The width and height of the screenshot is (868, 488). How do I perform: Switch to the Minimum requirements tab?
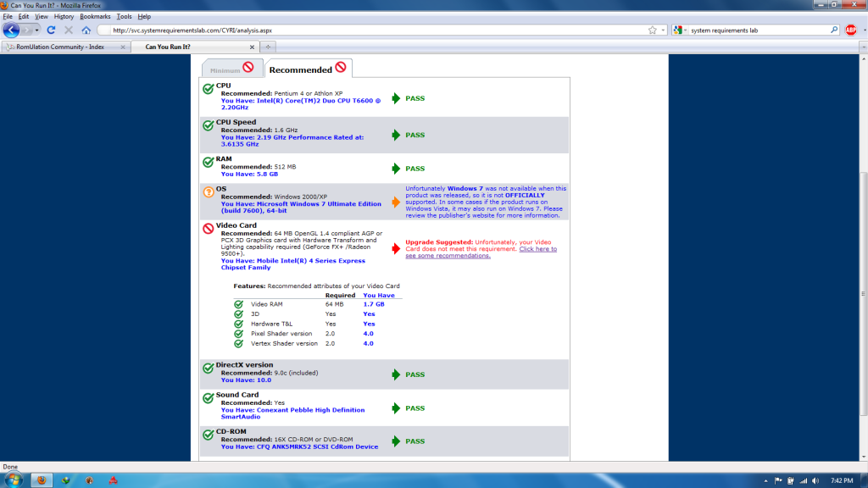click(232, 69)
